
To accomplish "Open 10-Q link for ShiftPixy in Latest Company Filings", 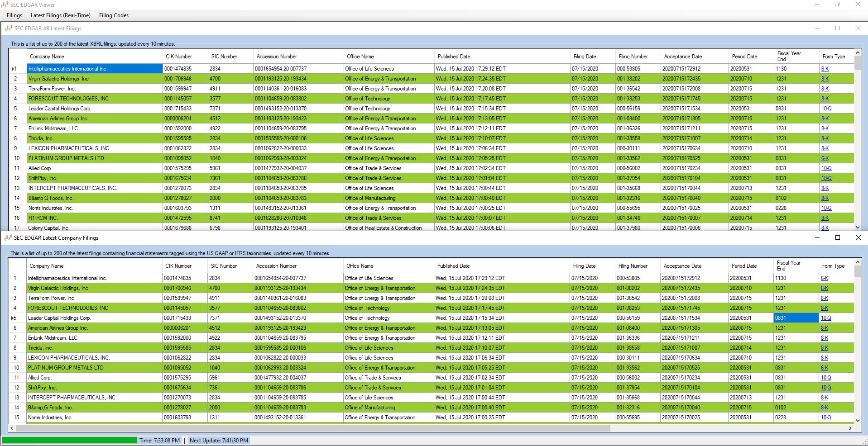I will click(826, 388).
